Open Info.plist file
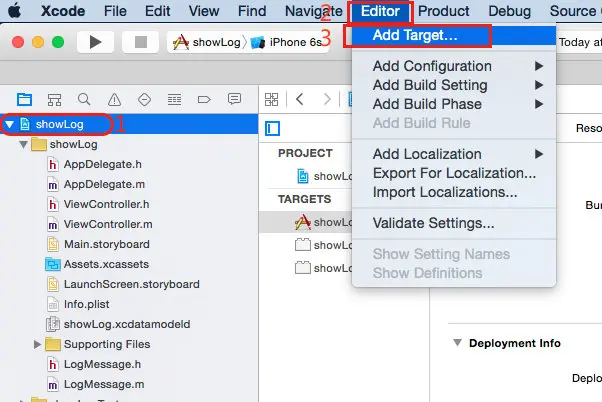The image size is (602, 402). click(86, 304)
